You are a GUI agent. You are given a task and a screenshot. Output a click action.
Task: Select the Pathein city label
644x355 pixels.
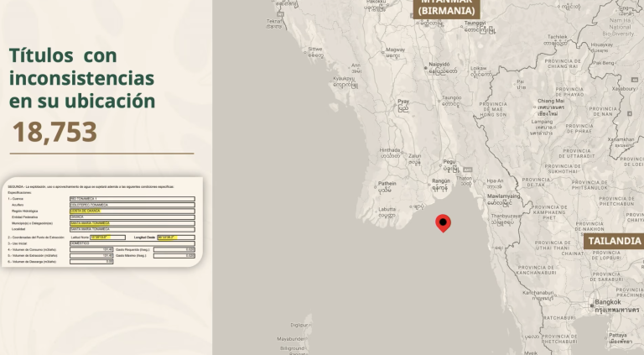(x=387, y=182)
